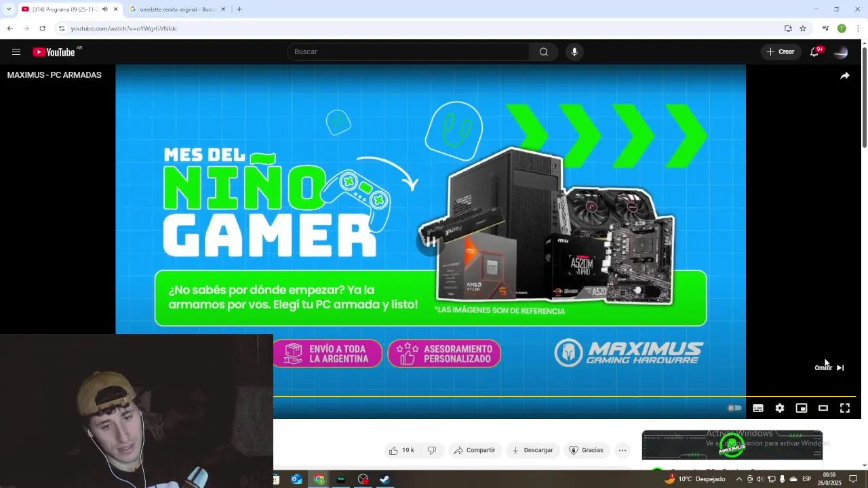Close the omelette receta original tab
The image size is (868, 488).
(223, 9)
